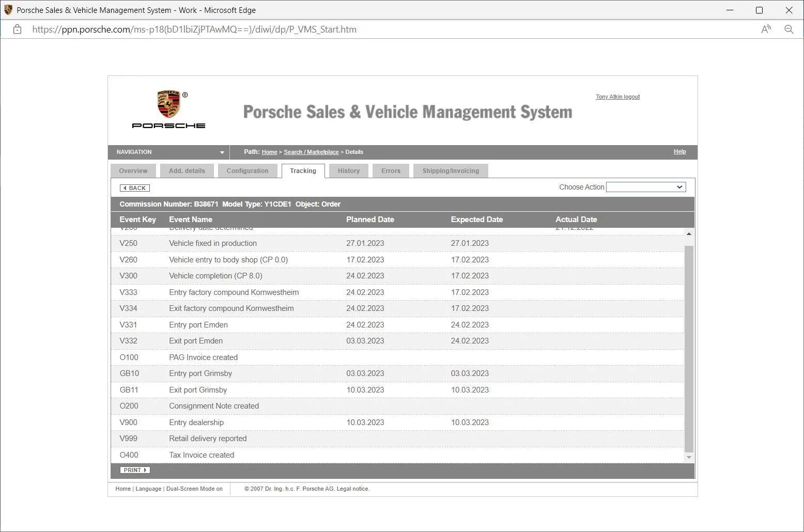Screen dimensions: 804x532
Task: Open the Configuration tab
Action: (247, 171)
